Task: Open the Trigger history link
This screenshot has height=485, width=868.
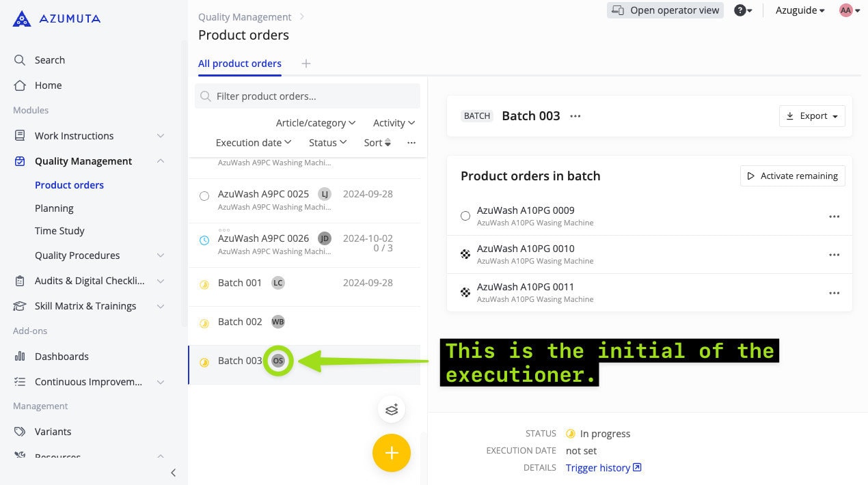Action: click(x=598, y=467)
